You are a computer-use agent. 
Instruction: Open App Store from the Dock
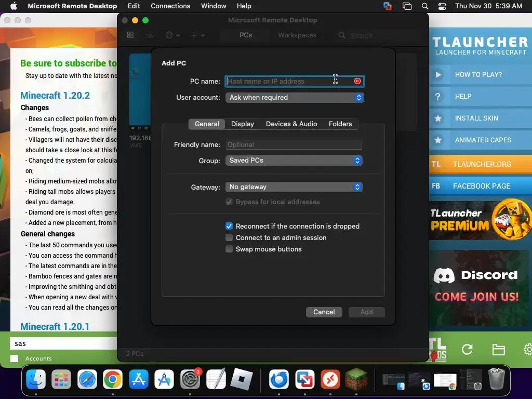pyautogui.click(x=138, y=379)
